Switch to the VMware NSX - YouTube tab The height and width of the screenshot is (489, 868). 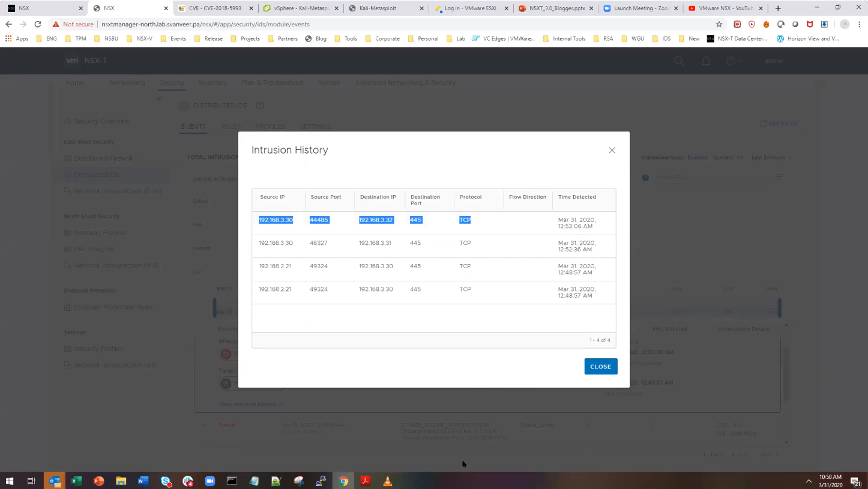725,8
